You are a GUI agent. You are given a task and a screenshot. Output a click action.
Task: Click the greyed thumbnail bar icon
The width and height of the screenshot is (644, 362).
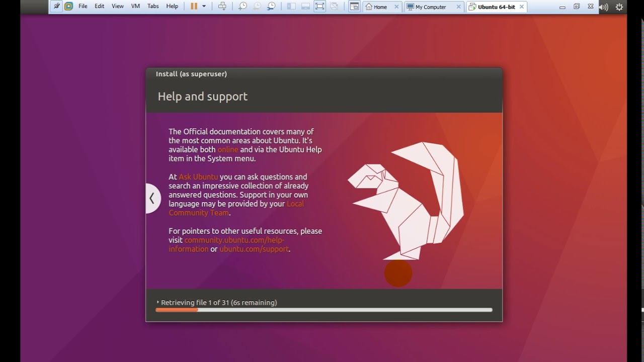[305, 7]
